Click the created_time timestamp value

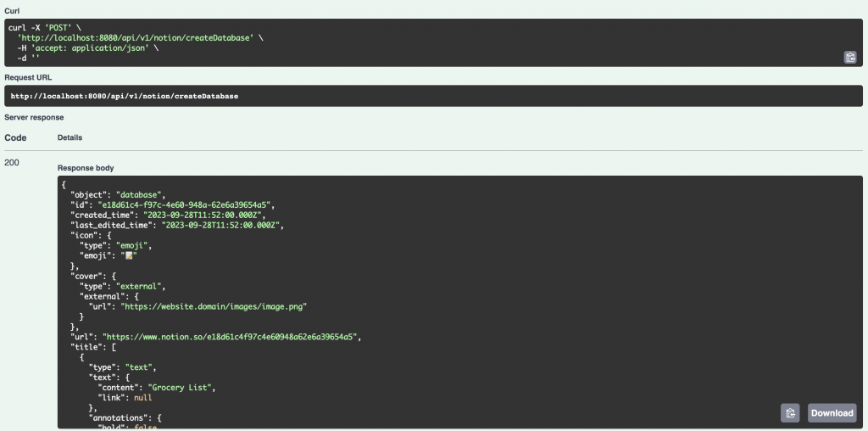point(205,215)
